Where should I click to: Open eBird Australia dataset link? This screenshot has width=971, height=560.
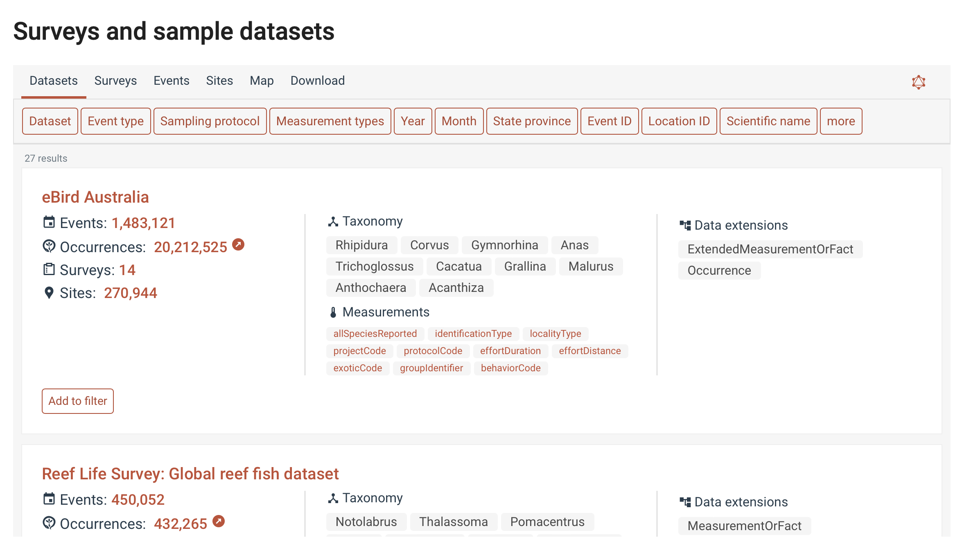click(95, 197)
